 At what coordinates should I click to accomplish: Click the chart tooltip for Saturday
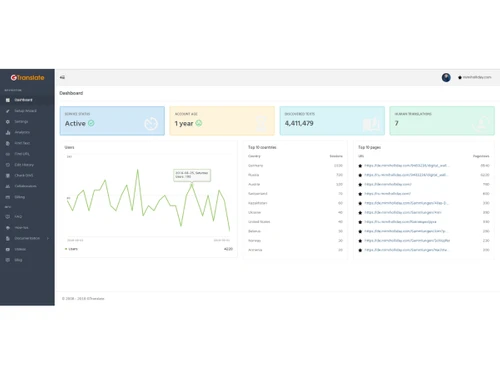pyautogui.click(x=192, y=175)
